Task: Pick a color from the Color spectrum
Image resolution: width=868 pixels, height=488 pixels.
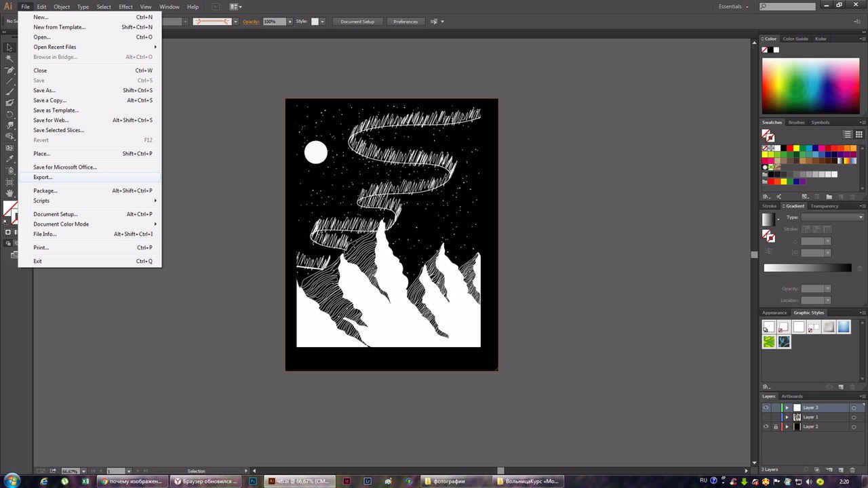Action: click(810, 85)
